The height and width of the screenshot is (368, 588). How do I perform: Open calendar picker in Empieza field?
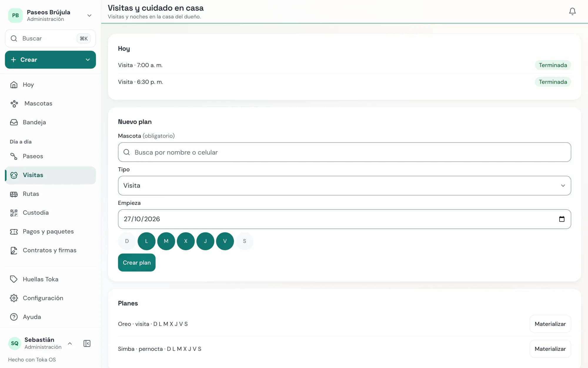click(x=562, y=219)
